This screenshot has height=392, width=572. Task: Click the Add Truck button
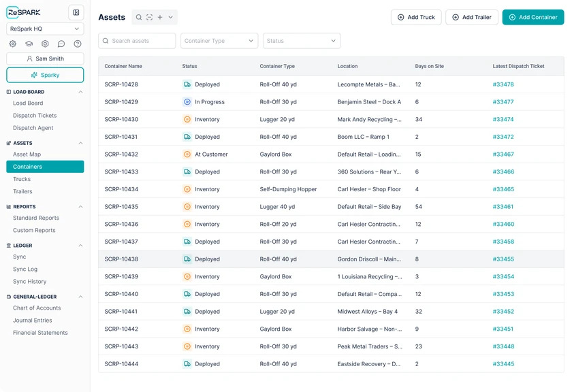coord(416,17)
